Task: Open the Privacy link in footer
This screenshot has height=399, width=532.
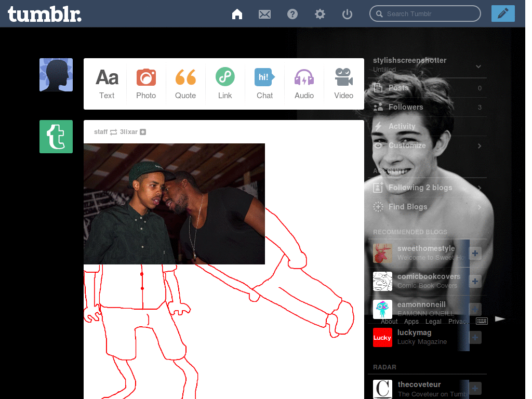Action: [459, 321]
